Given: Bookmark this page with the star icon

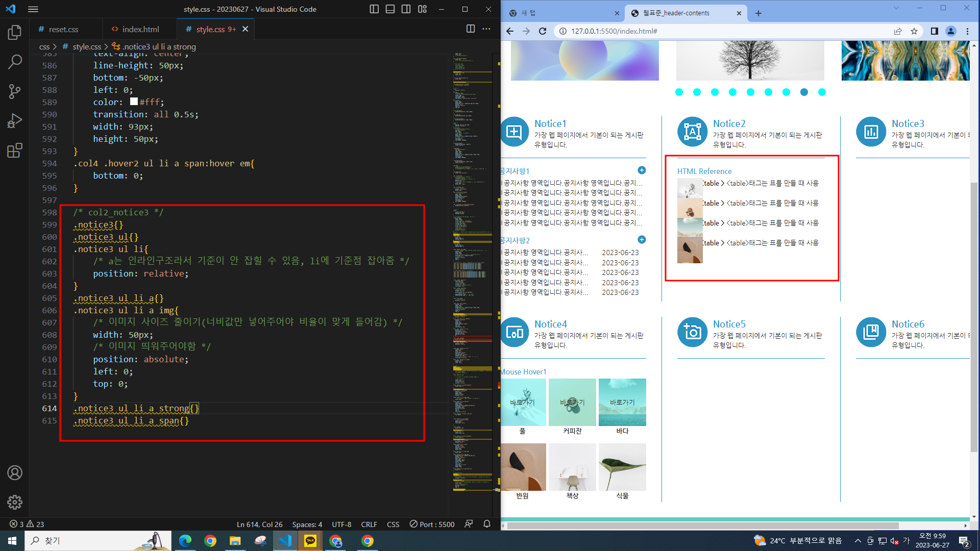Looking at the screenshot, I should [914, 31].
